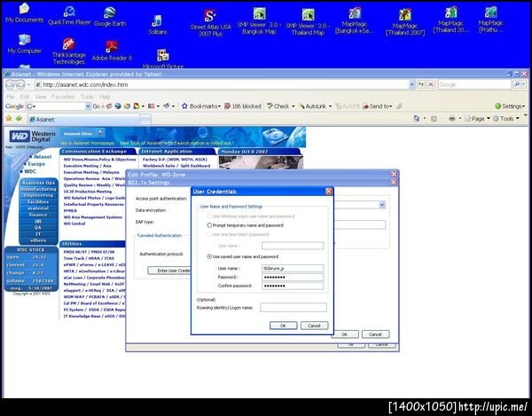Open the File menu
Viewport: 532px width, 416px height.
tap(11, 97)
